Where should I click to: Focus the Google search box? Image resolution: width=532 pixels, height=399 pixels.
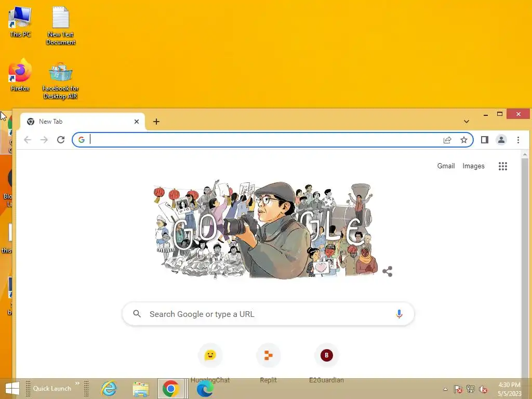tap(268, 314)
